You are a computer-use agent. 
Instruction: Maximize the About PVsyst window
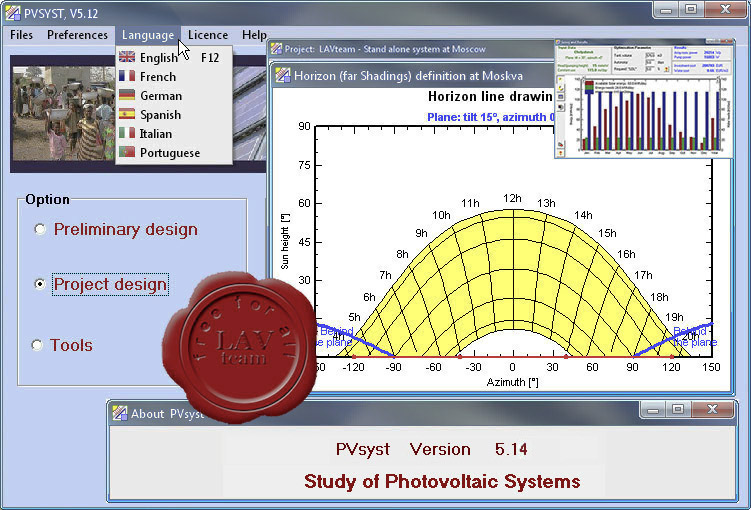tap(677, 410)
